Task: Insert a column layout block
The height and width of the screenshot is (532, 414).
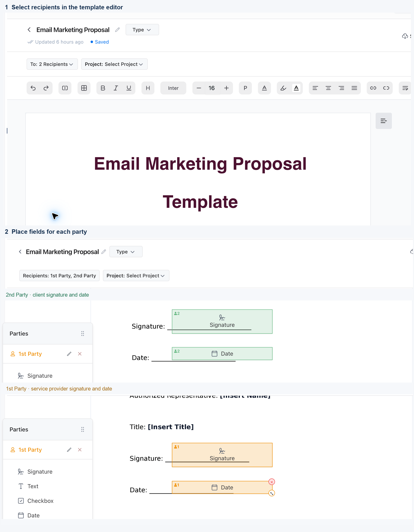Action: (x=65, y=88)
